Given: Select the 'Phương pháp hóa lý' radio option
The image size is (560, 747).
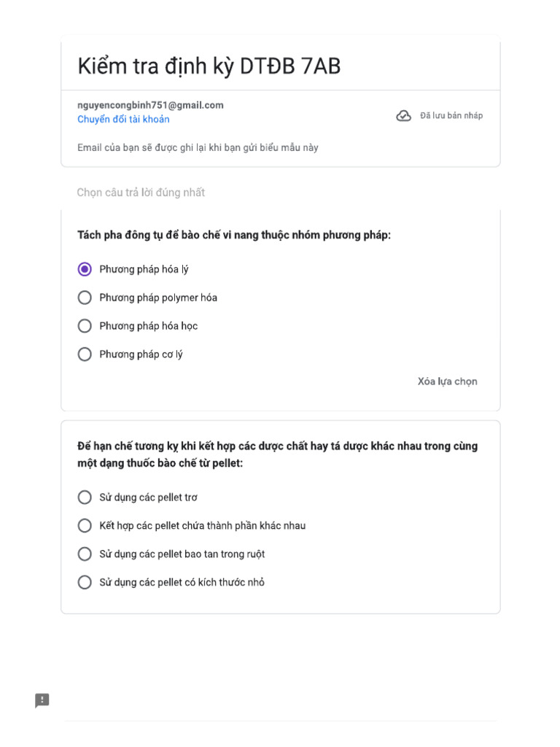Looking at the screenshot, I should pos(85,270).
